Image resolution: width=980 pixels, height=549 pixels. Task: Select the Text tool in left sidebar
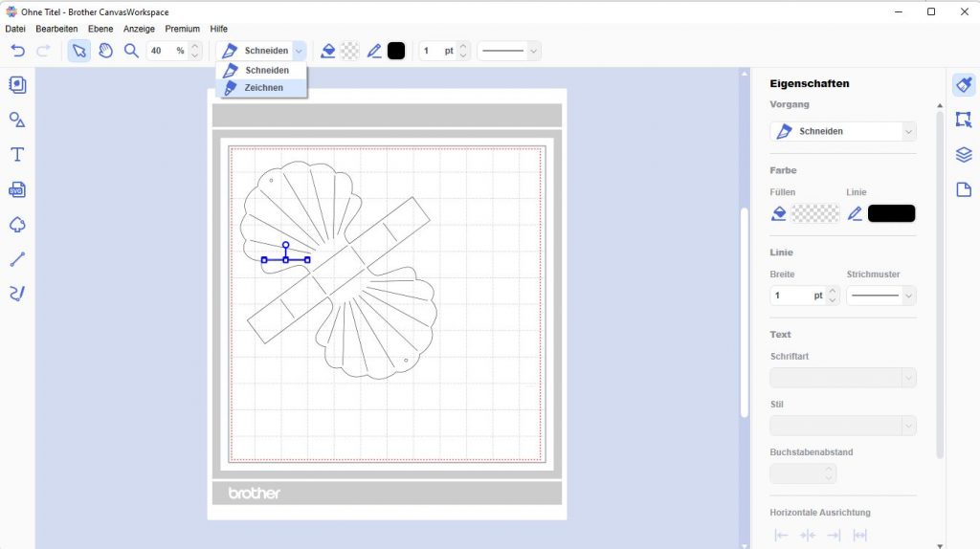pyautogui.click(x=17, y=154)
